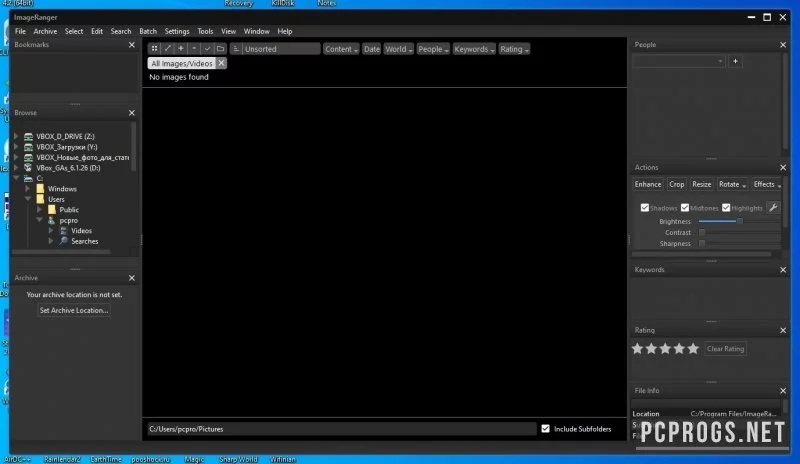This screenshot has height=464, width=800.
Task: Close the File Info panel
Action: (783, 390)
